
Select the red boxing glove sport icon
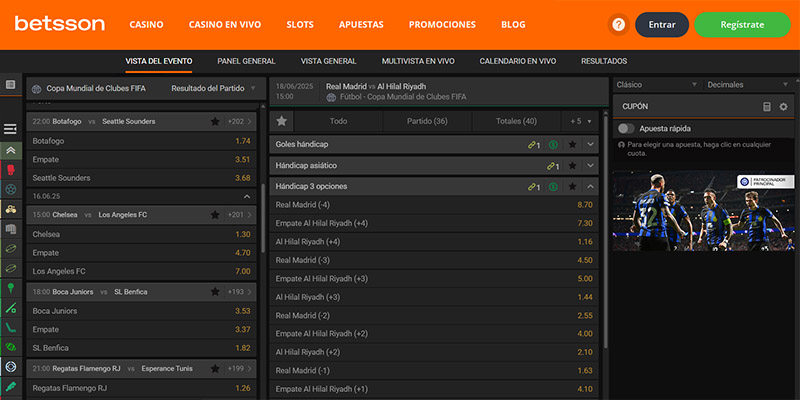[11, 170]
